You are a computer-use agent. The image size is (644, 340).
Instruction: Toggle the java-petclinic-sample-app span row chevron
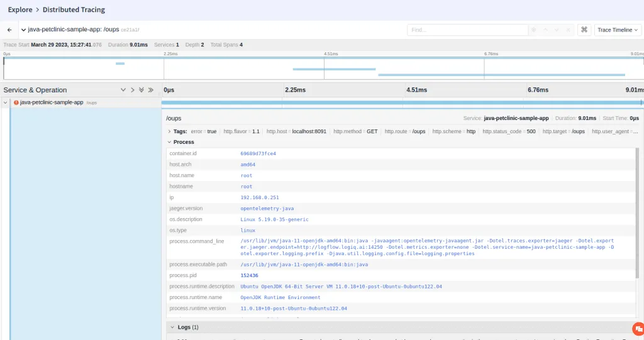pyautogui.click(x=6, y=102)
